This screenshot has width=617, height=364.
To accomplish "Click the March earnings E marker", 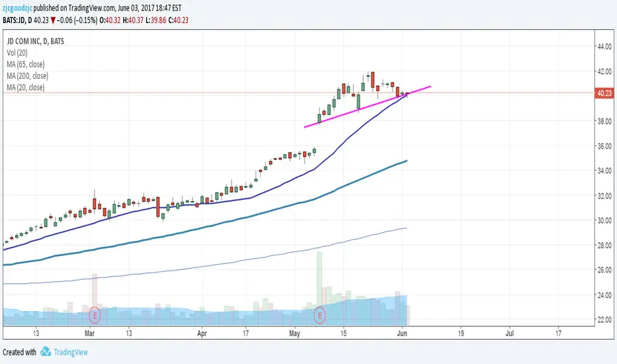I will click(95, 316).
